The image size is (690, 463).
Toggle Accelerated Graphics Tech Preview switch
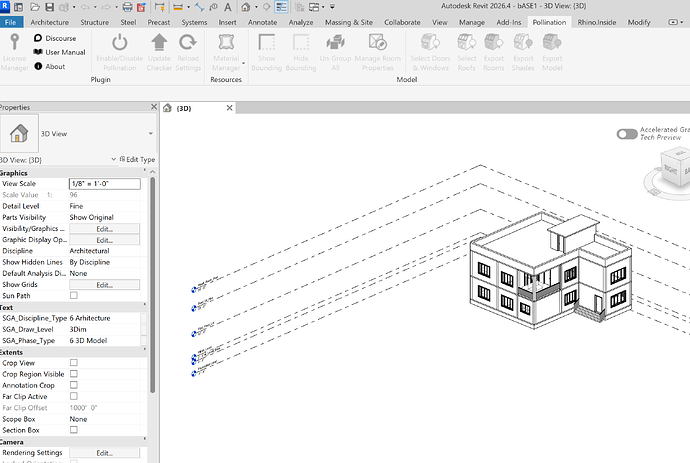[x=627, y=133]
